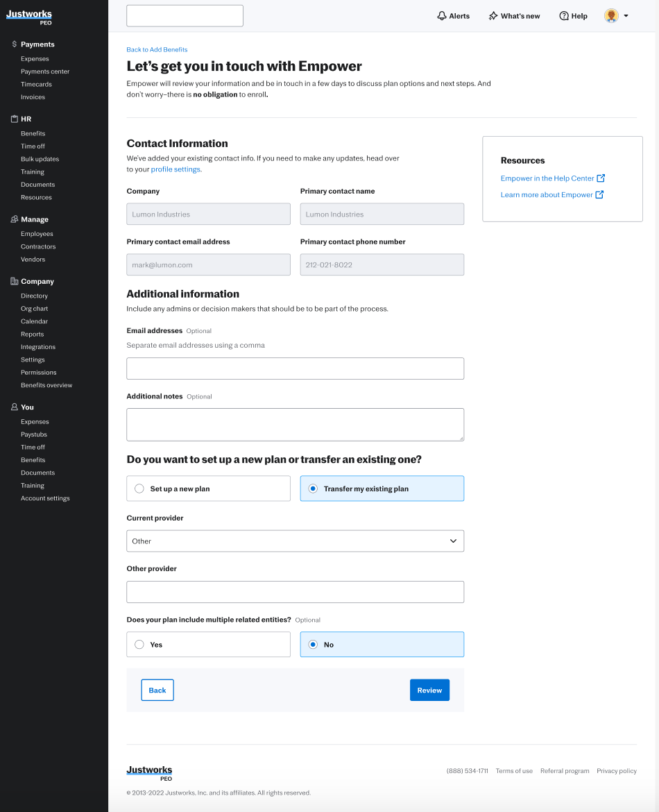Viewport: 659px width, 812px height.
Task: Click the person icon beside You
Action: (x=15, y=407)
